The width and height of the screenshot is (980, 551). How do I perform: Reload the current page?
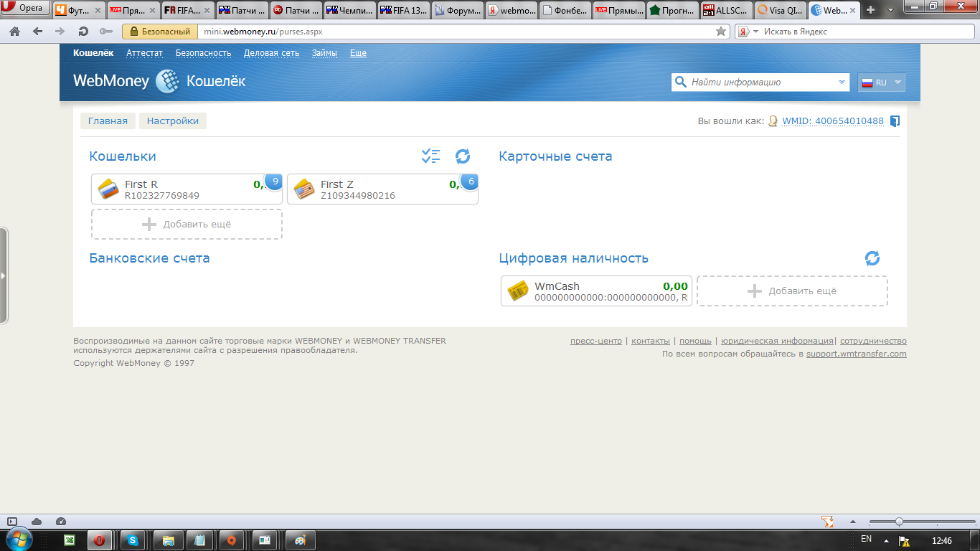(83, 32)
